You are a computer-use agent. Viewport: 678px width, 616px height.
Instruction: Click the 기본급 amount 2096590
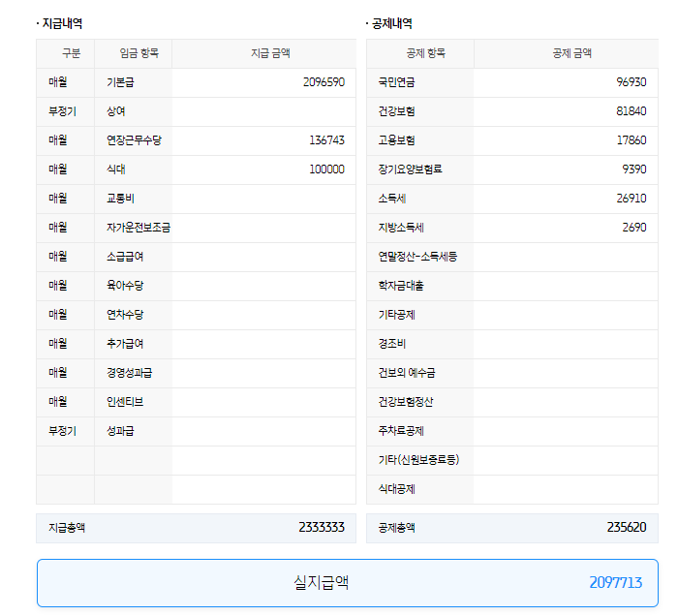pyautogui.click(x=324, y=83)
